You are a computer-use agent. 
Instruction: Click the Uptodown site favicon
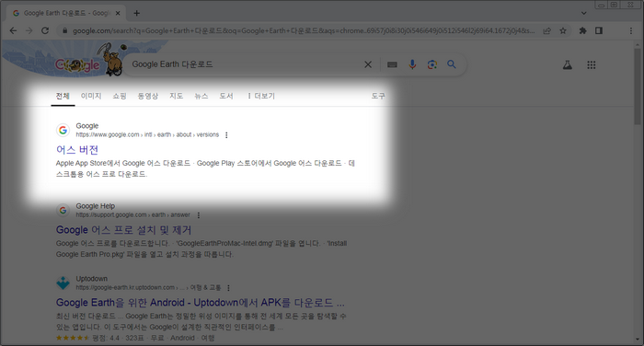[x=63, y=283]
